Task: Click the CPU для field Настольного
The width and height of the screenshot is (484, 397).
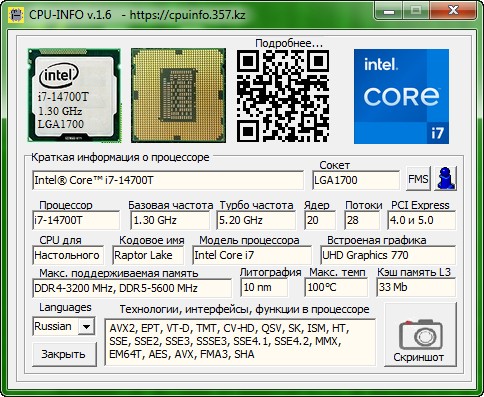Action: (x=68, y=255)
